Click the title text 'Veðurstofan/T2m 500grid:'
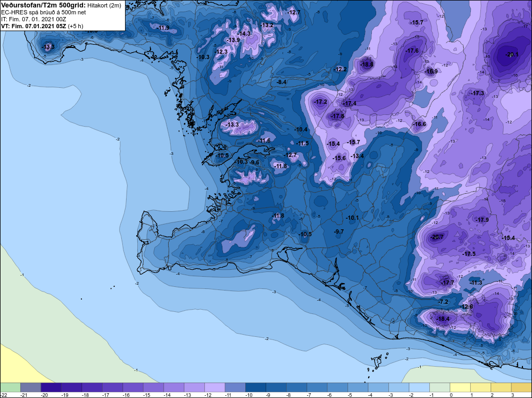 point(44,5)
